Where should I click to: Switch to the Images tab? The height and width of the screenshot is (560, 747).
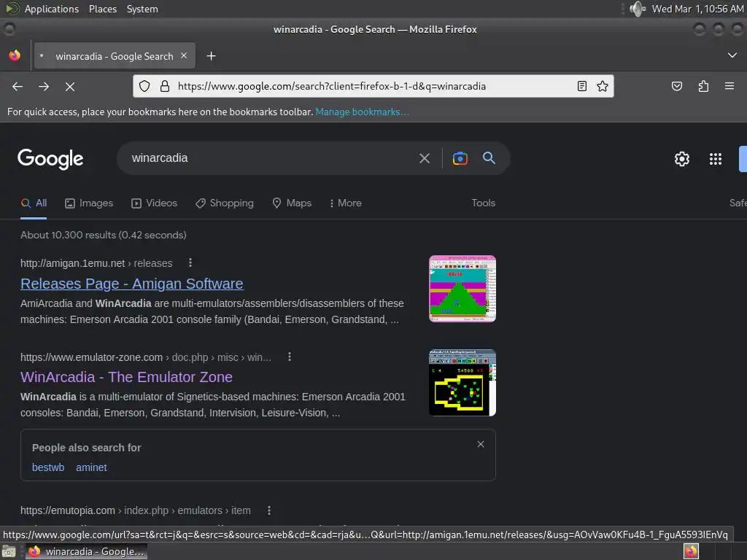click(x=89, y=203)
